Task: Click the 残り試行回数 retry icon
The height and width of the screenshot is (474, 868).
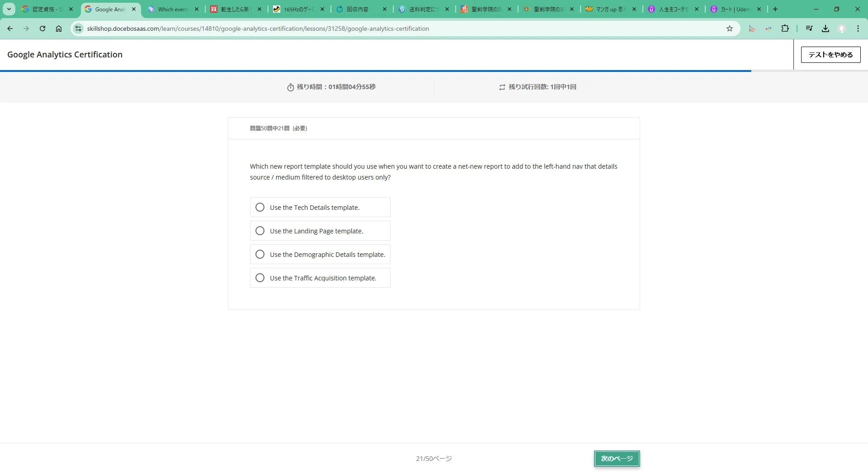Action: [502, 87]
